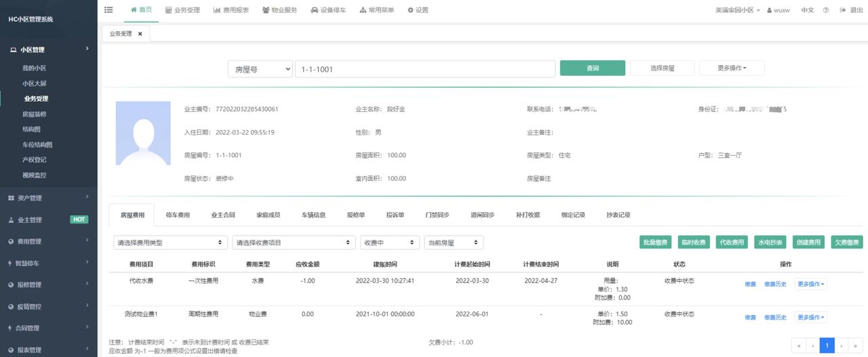Select 业务受理 in sidebar

(x=36, y=99)
